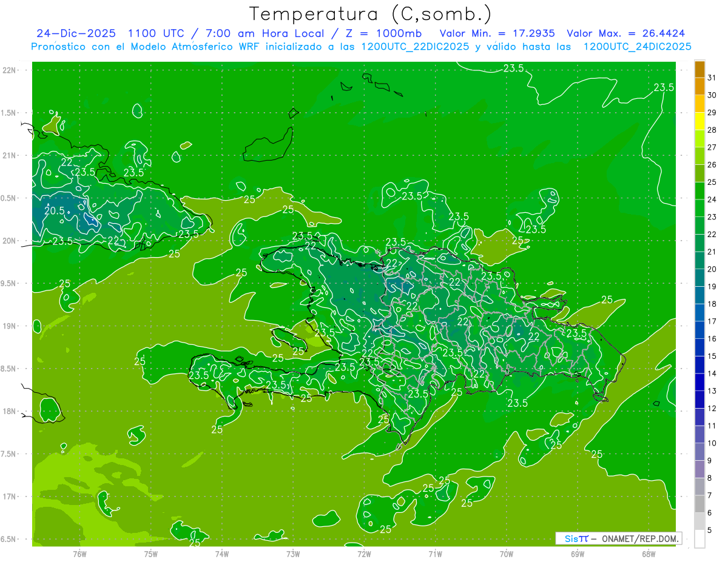The width and height of the screenshot is (728, 562).
Task: Select the teal legend swatch between 19 and 20
Action: click(x=699, y=278)
